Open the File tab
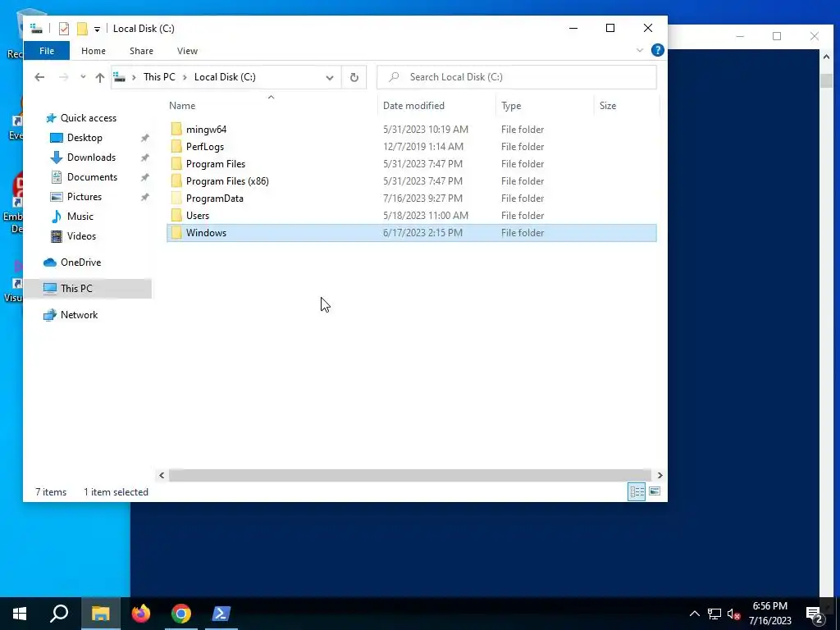Viewport: 840px width, 630px height. coord(47,51)
